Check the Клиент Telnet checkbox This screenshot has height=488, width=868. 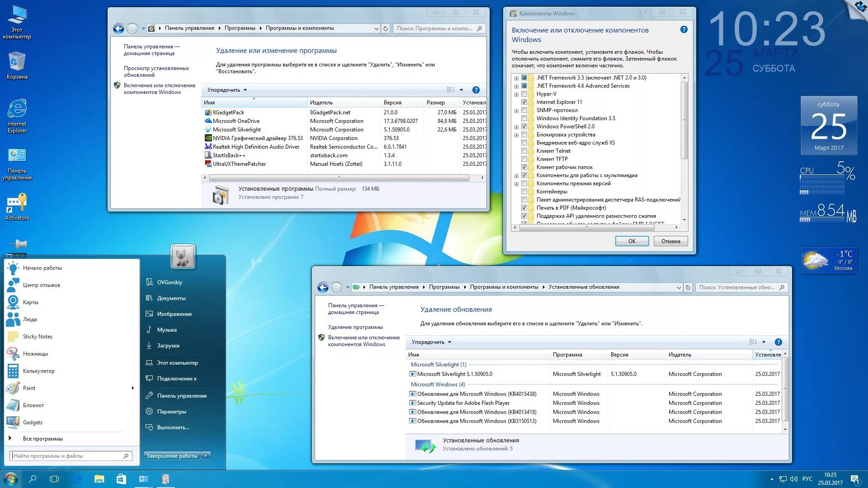pos(524,151)
